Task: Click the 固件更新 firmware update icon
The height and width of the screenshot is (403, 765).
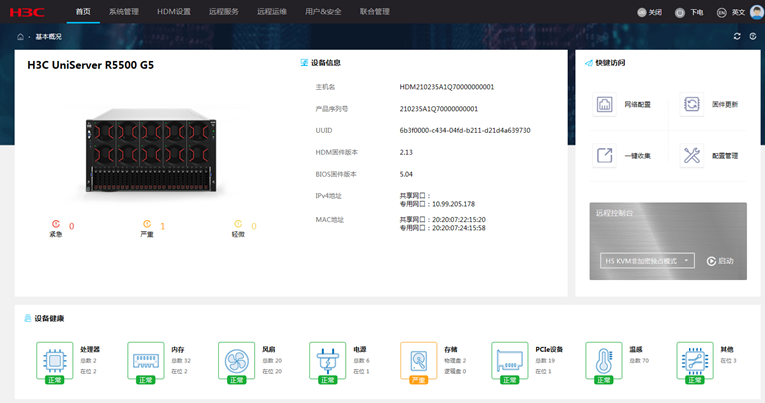Action: 692,104
